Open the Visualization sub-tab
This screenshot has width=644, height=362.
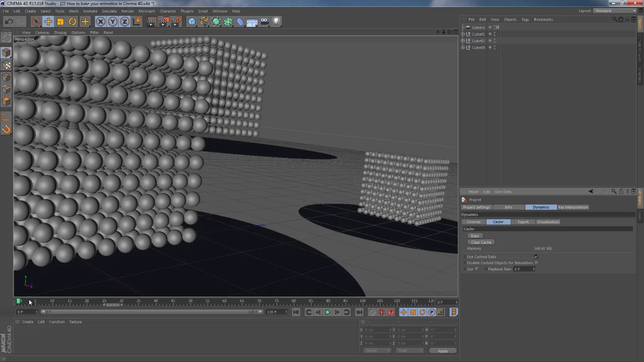[548, 222]
